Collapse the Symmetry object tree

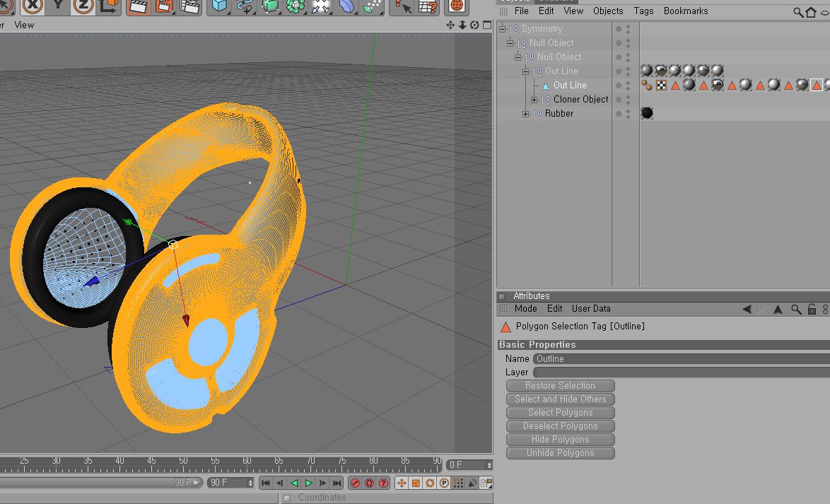click(503, 29)
